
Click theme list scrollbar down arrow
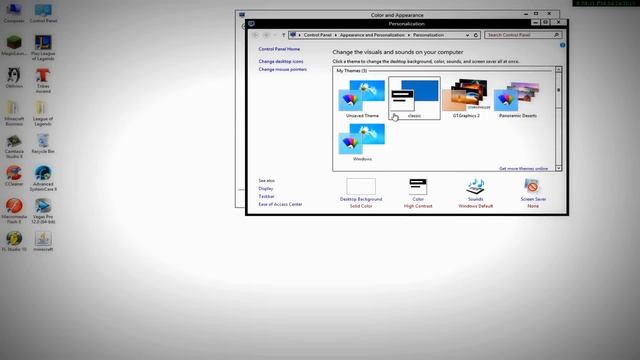(558, 168)
